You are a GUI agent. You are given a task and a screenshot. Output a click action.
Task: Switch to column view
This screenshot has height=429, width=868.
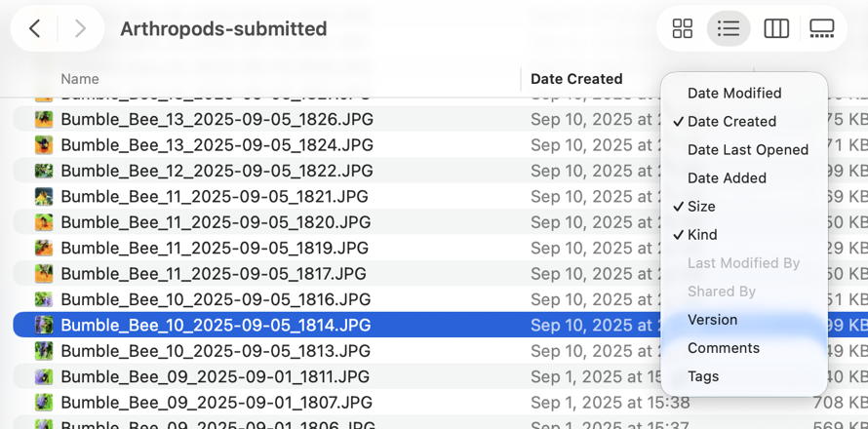[x=776, y=29]
